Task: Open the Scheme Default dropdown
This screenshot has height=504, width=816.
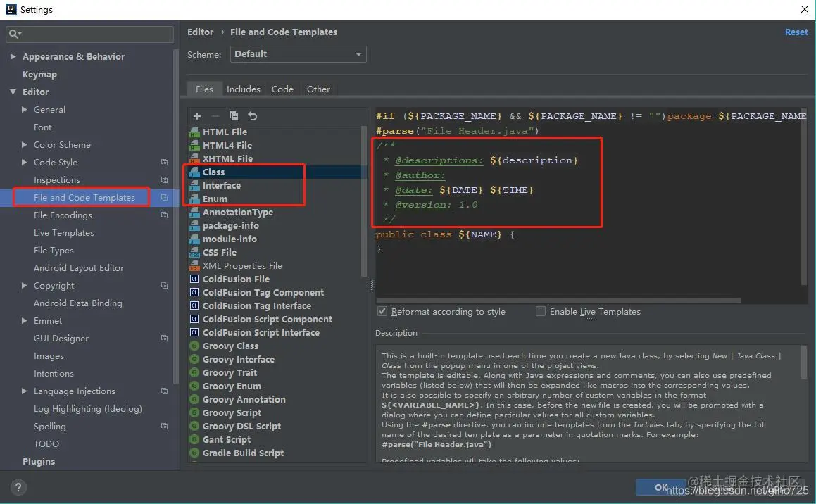Action: 299,54
